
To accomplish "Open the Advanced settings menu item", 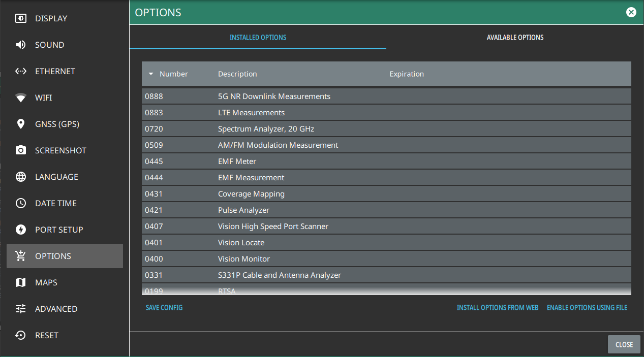I will tap(56, 309).
